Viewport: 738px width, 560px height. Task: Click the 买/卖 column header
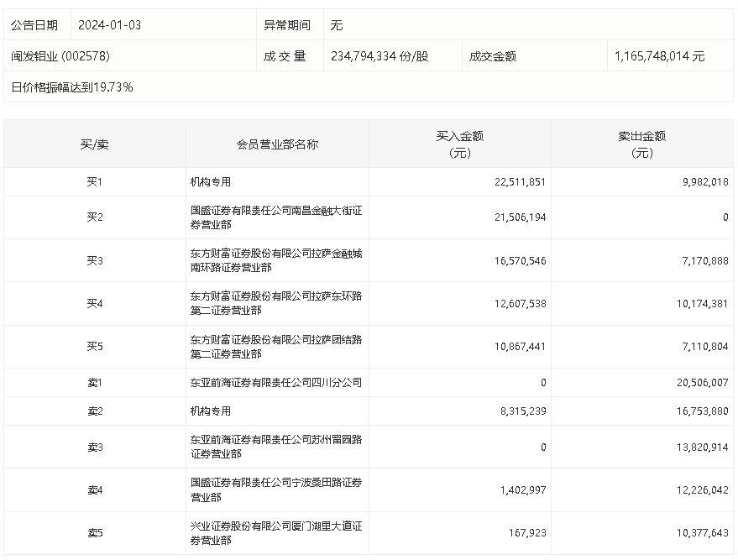94,144
